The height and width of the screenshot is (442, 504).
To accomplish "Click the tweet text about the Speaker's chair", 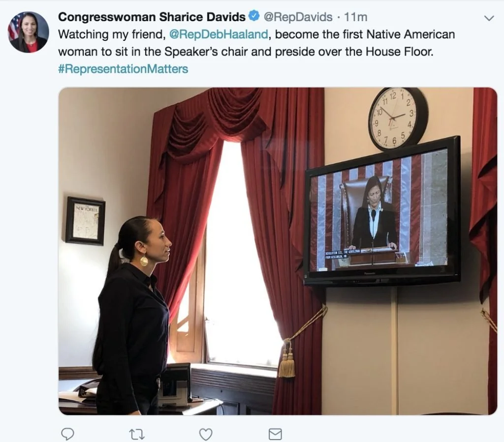I will 256,43.
